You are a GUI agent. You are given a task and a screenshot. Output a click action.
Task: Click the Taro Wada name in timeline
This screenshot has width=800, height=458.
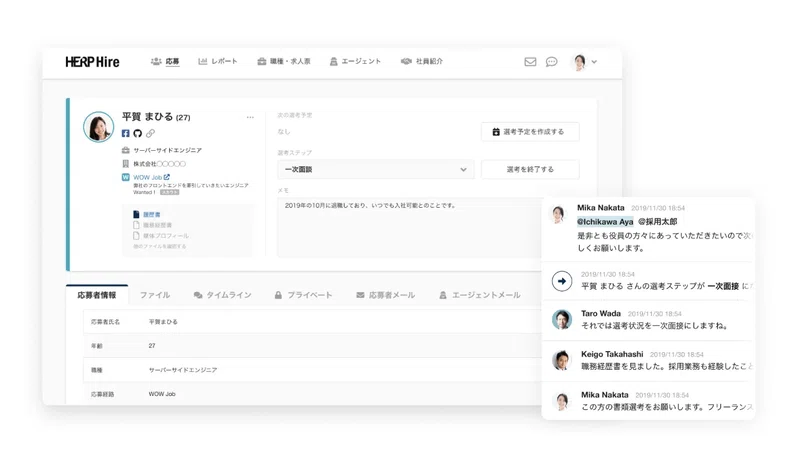tap(601, 313)
